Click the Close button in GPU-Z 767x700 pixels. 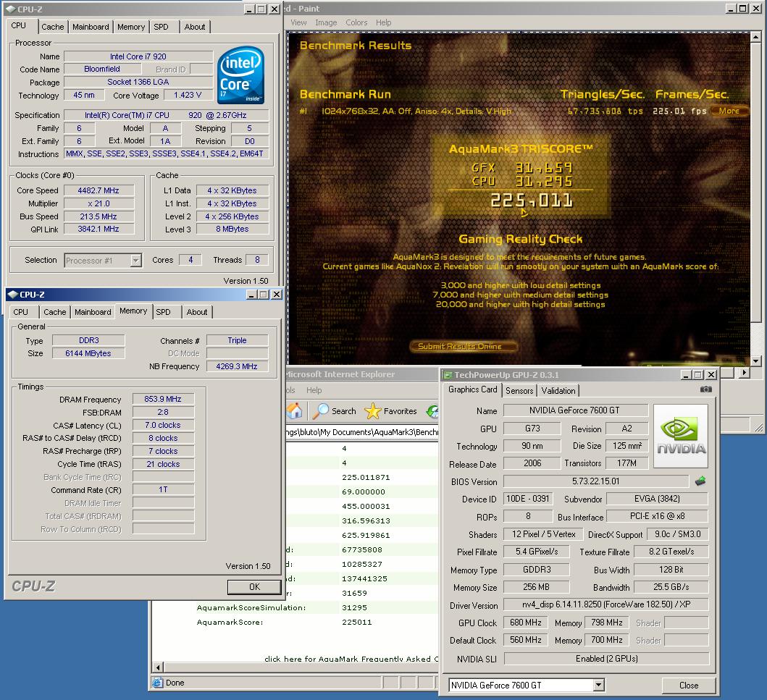pos(689,686)
